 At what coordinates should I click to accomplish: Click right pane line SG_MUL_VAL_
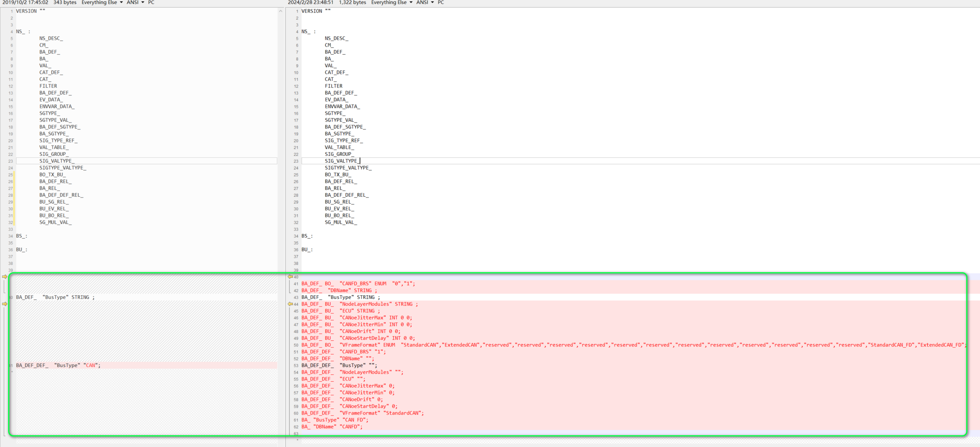tap(341, 222)
